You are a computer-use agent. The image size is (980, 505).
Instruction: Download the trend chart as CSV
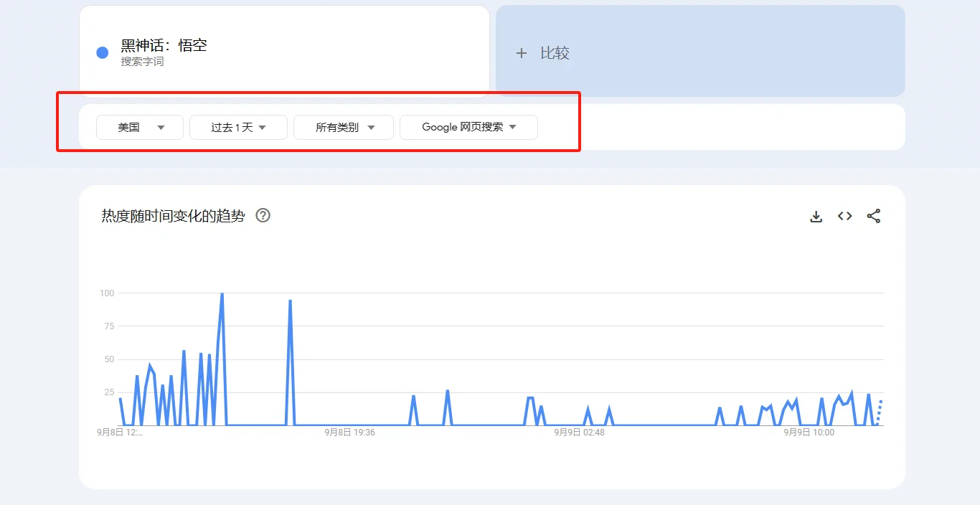[816, 216]
